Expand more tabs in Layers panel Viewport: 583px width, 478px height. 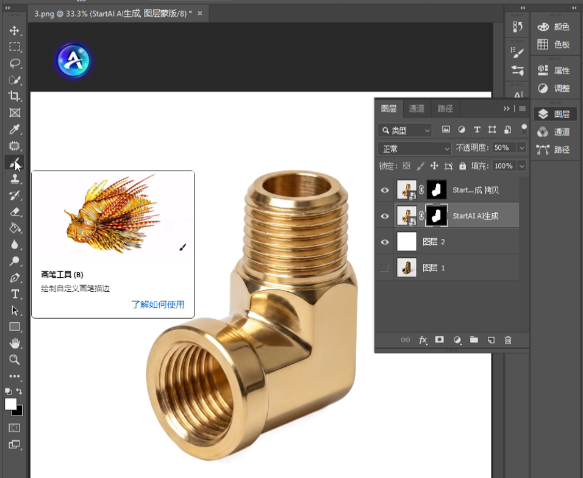pyautogui.click(x=506, y=109)
